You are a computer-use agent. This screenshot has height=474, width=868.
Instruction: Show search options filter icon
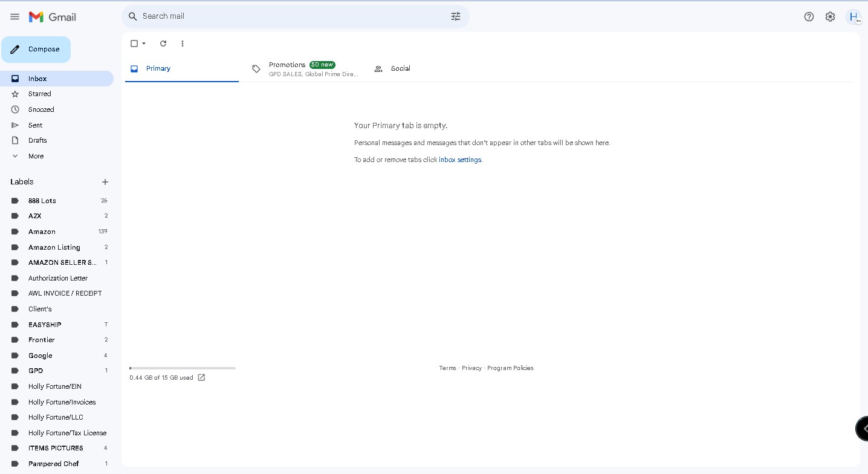pos(456,16)
